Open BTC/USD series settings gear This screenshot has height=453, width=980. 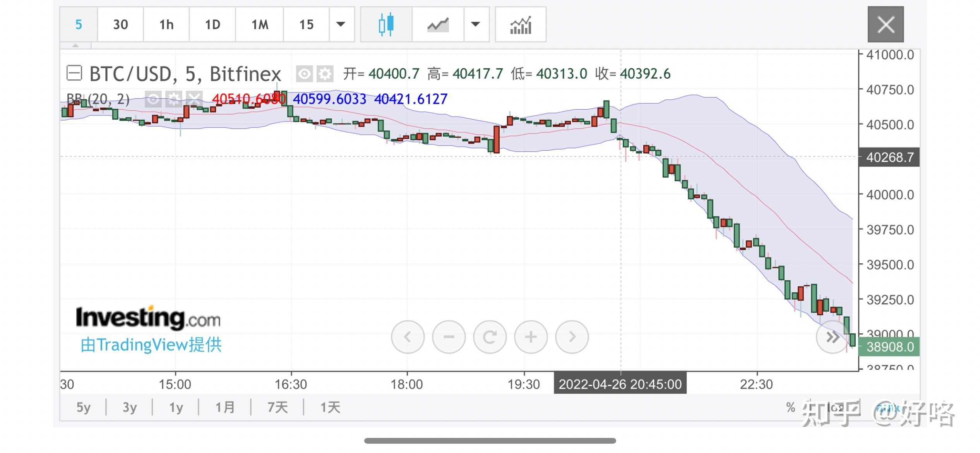(x=325, y=74)
